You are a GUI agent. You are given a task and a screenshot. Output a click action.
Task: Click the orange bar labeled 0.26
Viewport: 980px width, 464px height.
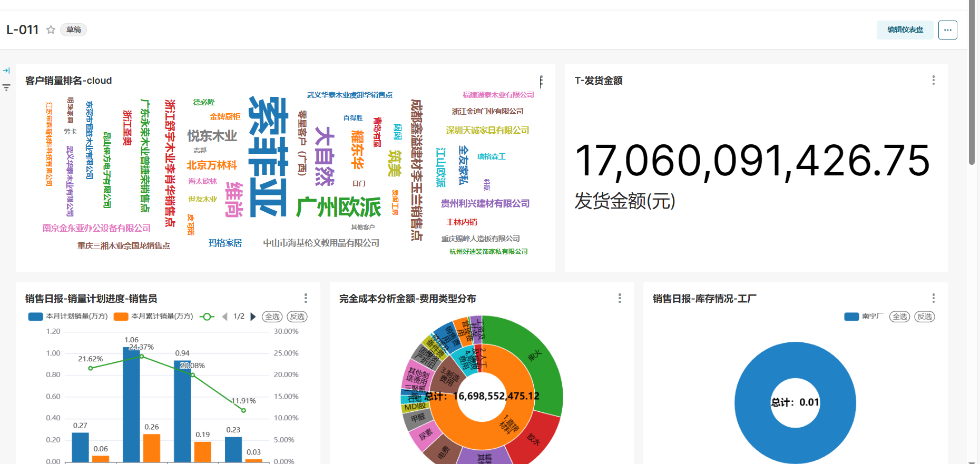[152, 448]
